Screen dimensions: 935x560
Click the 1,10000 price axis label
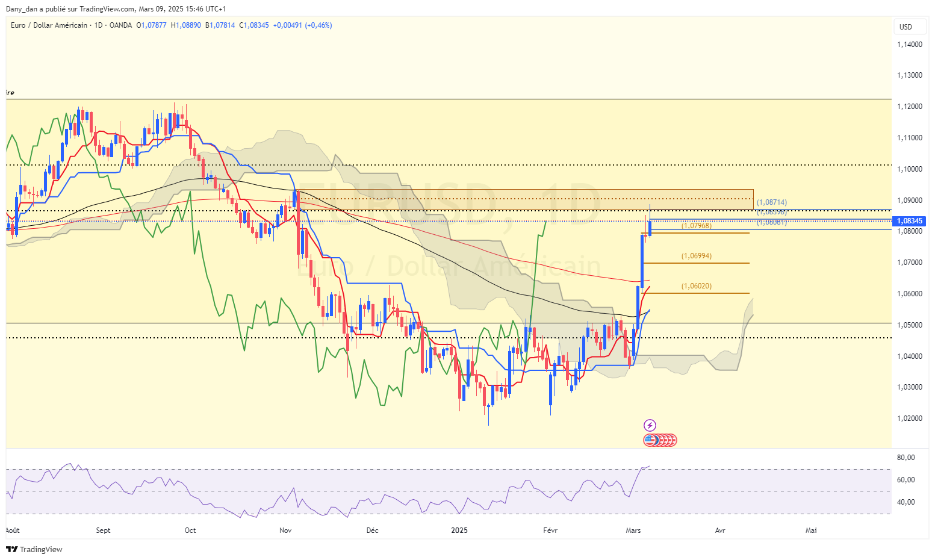tap(909, 169)
